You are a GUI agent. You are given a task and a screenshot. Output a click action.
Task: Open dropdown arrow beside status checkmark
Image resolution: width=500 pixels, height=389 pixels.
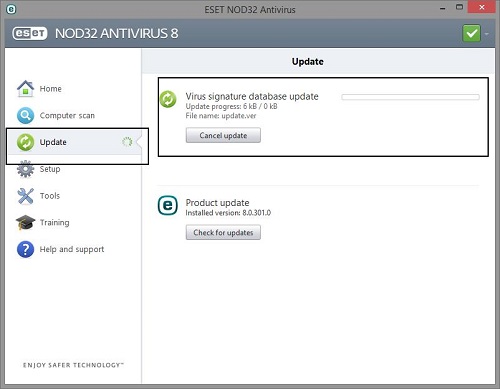pos(487,34)
